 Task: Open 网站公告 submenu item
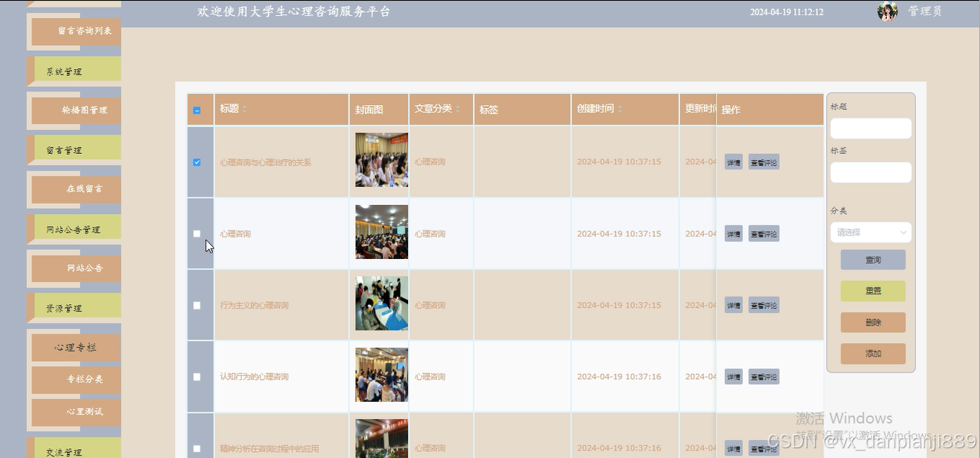coord(76,267)
